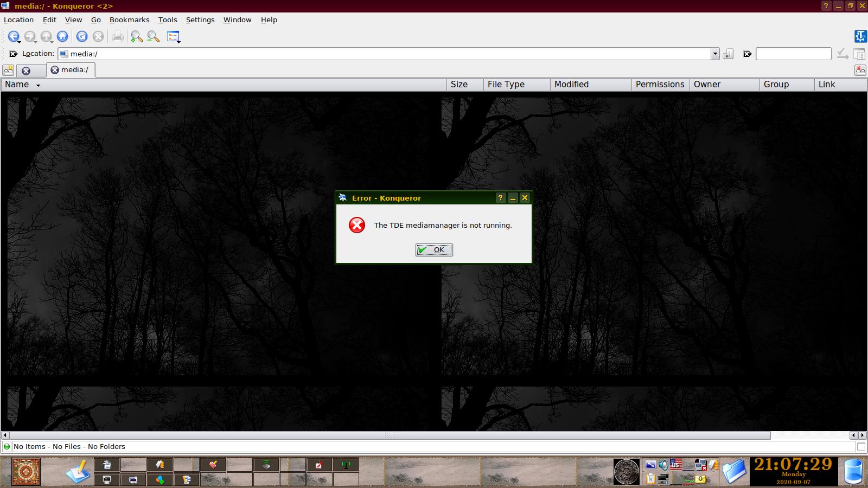This screenshot has height=488, width=868.
Task: Sort by the Permissions column header
Action: click(x=660, y=85)
